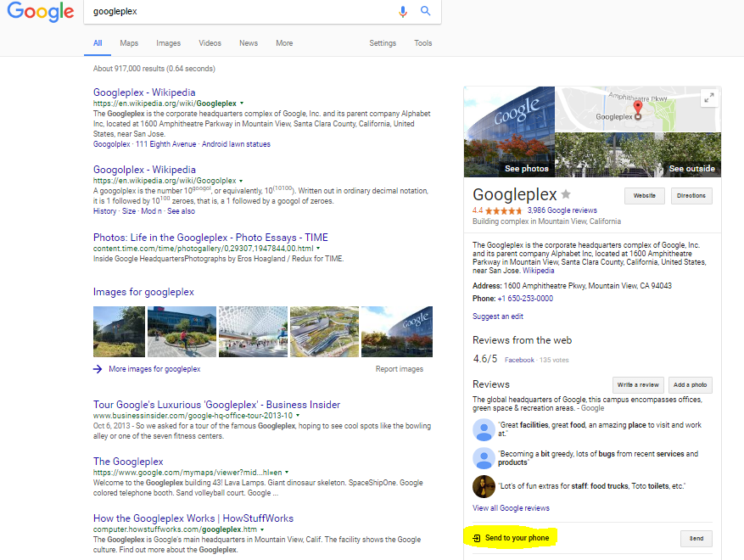The width and height of the screenshot is (744, 560).
Task: Open Googleplex - Wikipedia result
Action: click(144, 92)
